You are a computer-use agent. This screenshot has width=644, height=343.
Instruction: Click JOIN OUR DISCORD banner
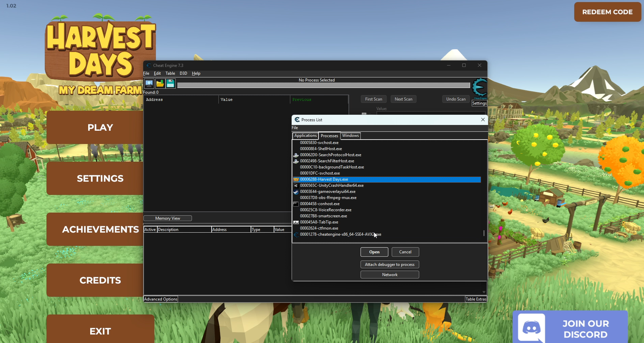pos(570,327)
